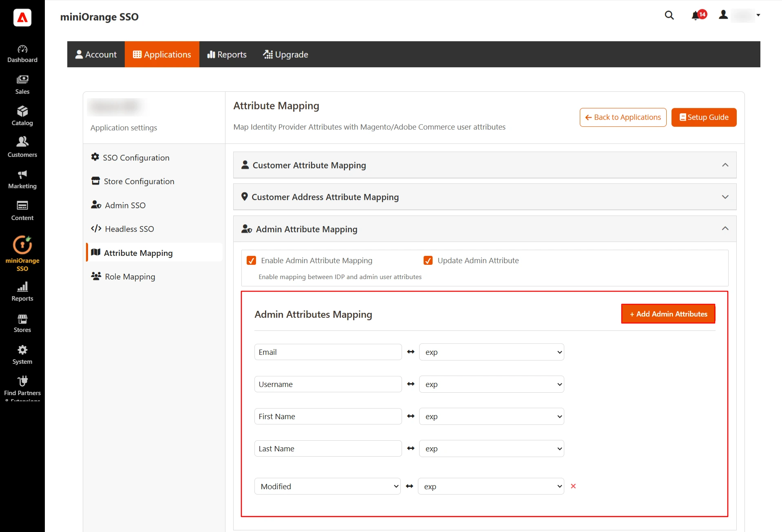Click the swap arrows icon beside Username
Screen dimensions: 782x532
[x=411, y=384]
